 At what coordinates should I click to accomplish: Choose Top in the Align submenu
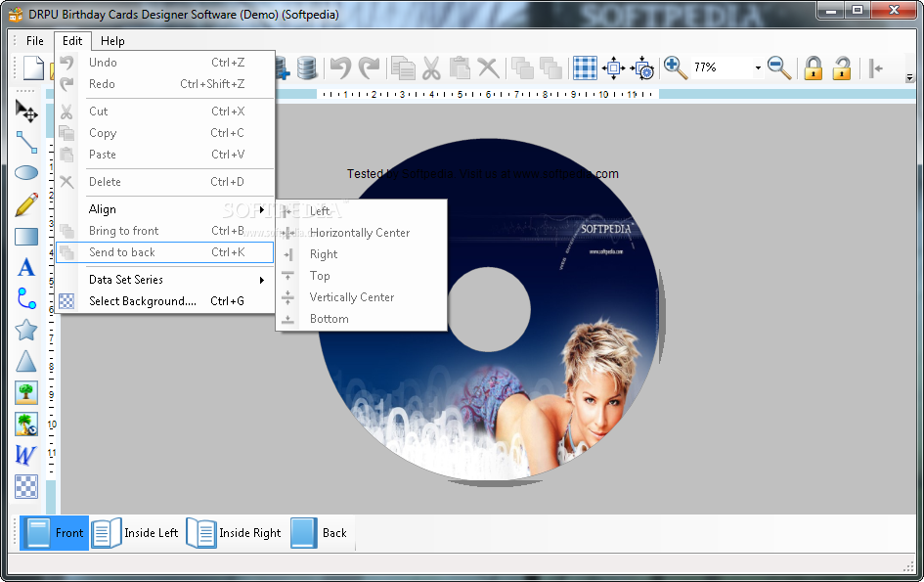361,276
